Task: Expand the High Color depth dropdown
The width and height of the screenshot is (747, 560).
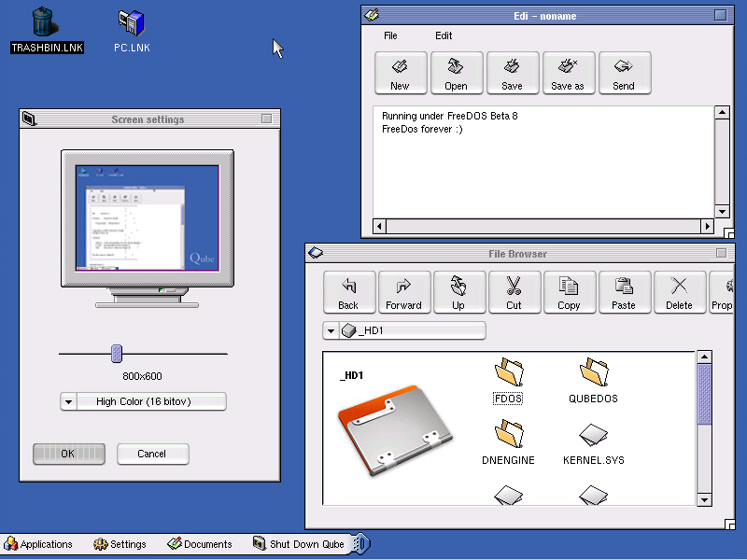Action: (x=68, y=401)
